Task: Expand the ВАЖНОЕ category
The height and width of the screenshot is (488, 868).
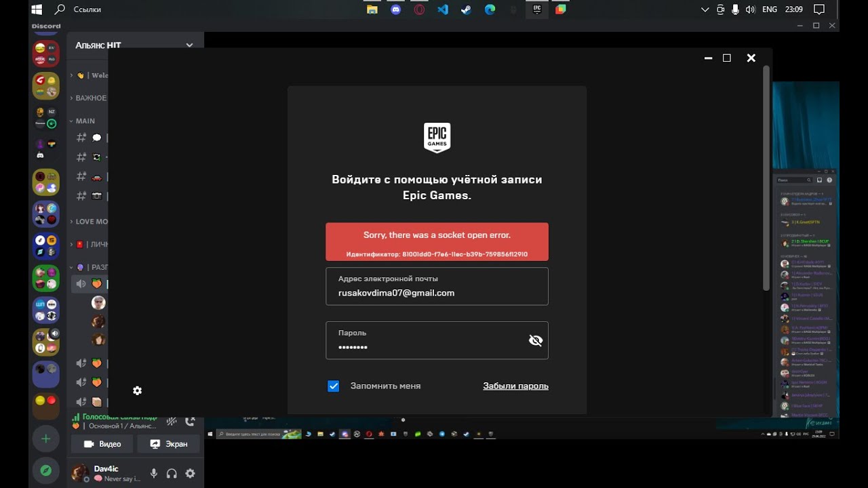Action: (x=90, y=98)
